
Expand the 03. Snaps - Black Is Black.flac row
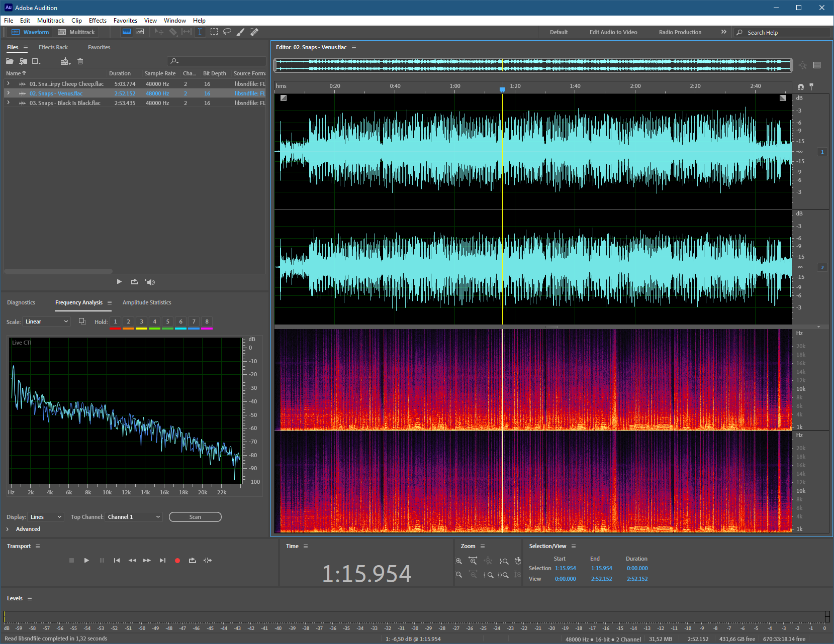coord(8,102)
